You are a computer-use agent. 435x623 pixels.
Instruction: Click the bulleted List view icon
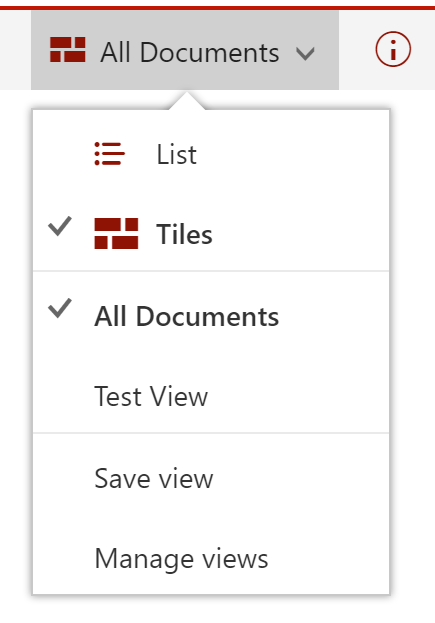[110, 154]
